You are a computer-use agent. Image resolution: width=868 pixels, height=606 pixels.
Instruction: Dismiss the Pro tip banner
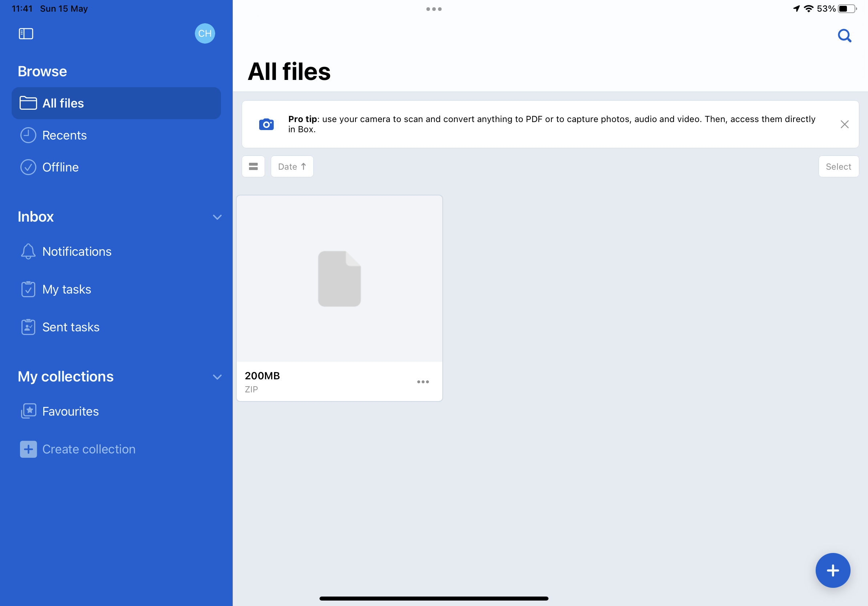(844, 124)
